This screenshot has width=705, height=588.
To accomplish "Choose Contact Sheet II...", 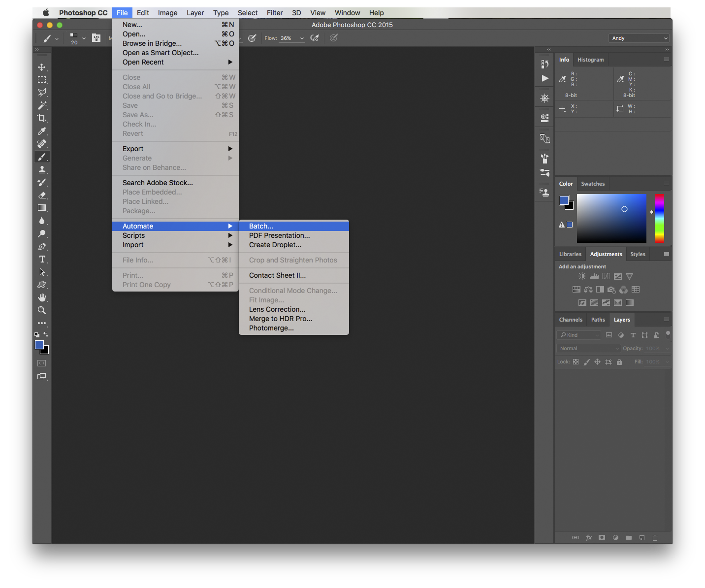I will [x=294, y=275].
